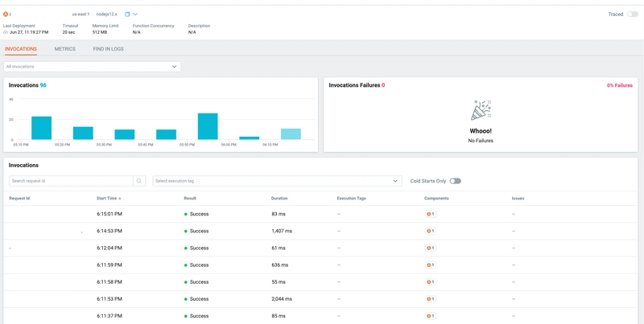Viewport: 644px width, 324px height.
Task: Open the Find In Logs tab
Action: pos(108,49)
